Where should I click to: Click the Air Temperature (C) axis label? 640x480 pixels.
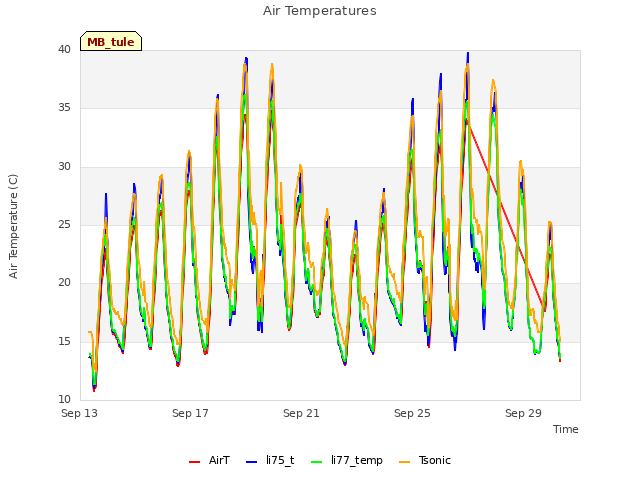coord(13,227)
